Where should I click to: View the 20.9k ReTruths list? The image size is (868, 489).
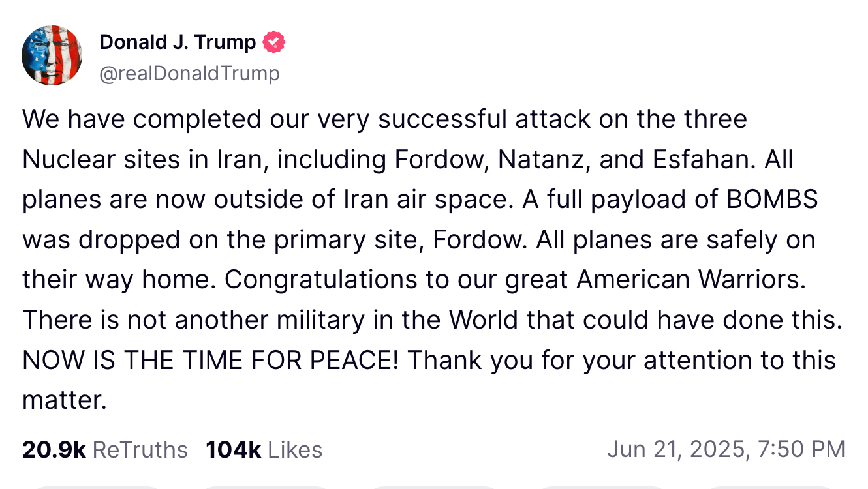coord(105,450)
